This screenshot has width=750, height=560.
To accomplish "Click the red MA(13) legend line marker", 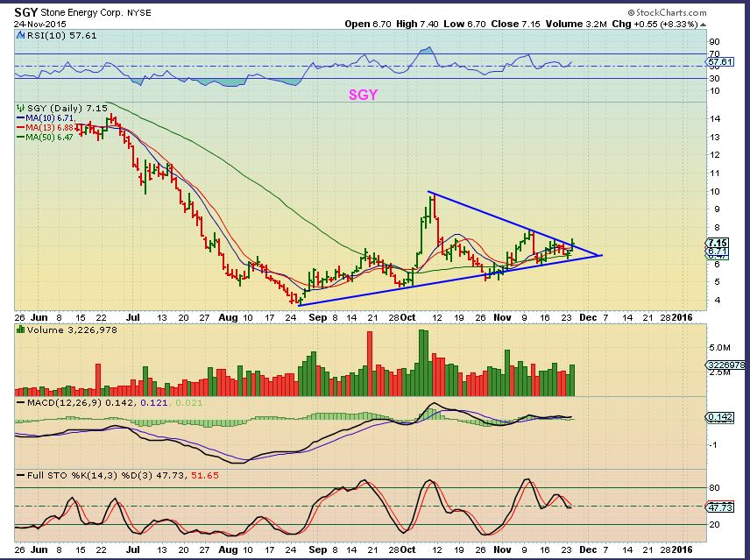I will [20, 128].
